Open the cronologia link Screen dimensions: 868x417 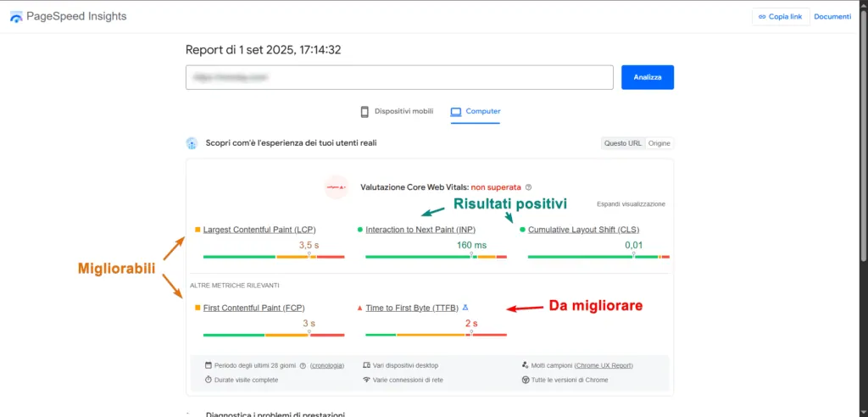pyautogui.click(x=327, y=365)
